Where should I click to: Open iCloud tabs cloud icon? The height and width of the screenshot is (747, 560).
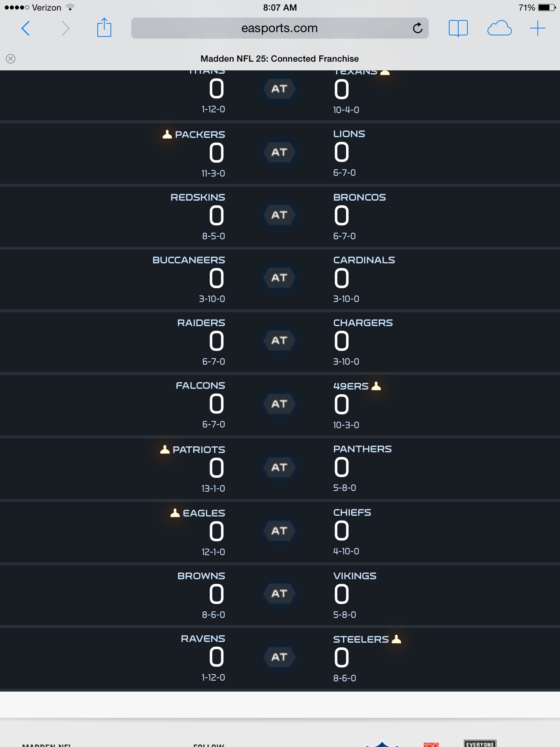coord(499,28)
